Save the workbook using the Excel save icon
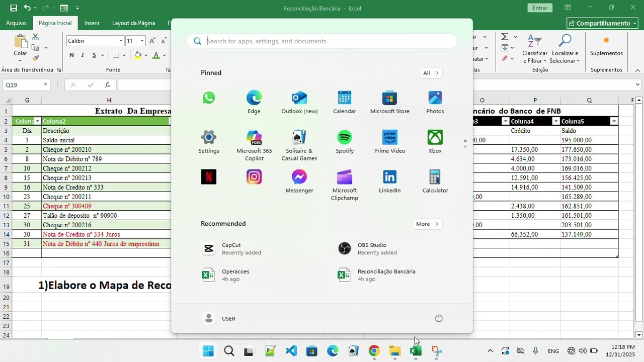Screen dimensions: 644x362 click(x=14, y=8)
